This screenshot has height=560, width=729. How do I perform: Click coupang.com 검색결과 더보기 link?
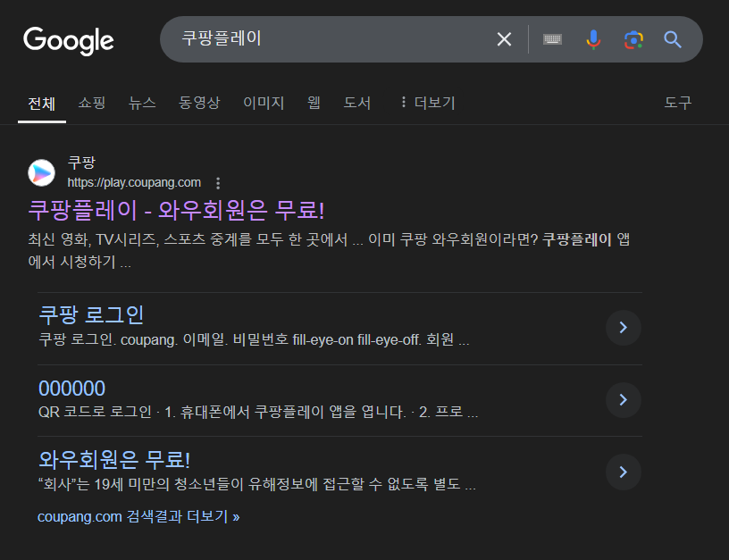[x=138, y=517]
